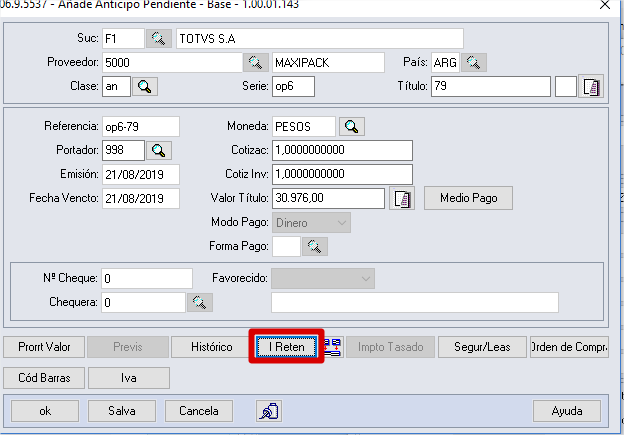The height and width of the screenshot is (435, 624).
Task: Click the I Reten button
Action: (287, 347)
